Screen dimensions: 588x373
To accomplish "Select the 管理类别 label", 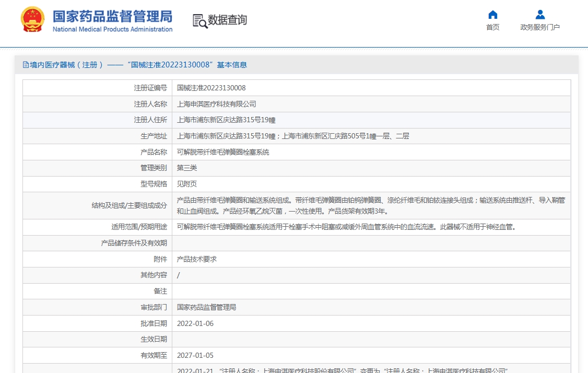I will click(154, 168).
